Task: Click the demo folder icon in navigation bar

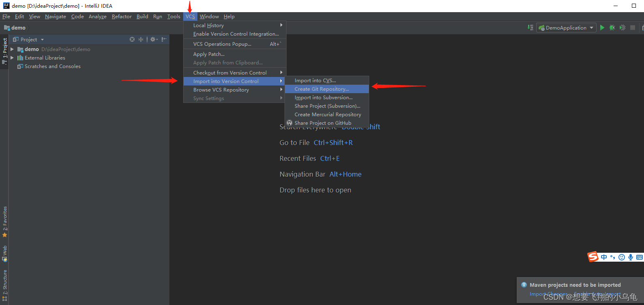Action: click(x=7, y=28)
